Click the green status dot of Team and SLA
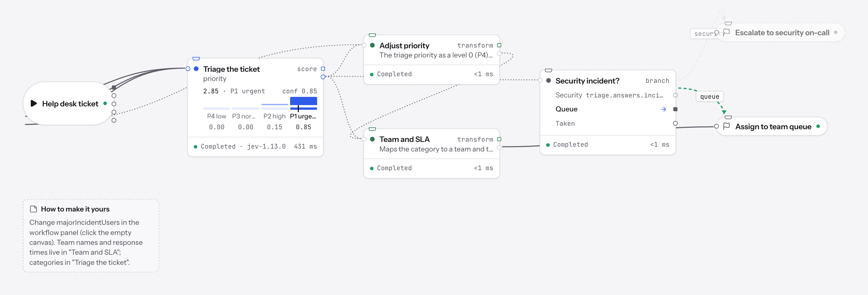This screenshot has width=868, height=295. click(372, 139)
